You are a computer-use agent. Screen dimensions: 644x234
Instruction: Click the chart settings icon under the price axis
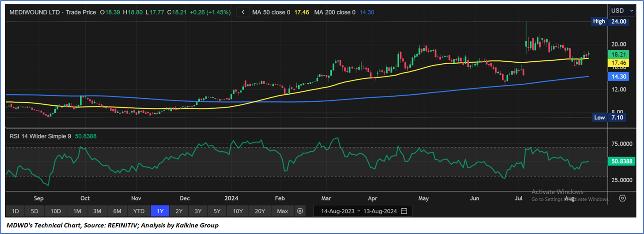[622, 198]
